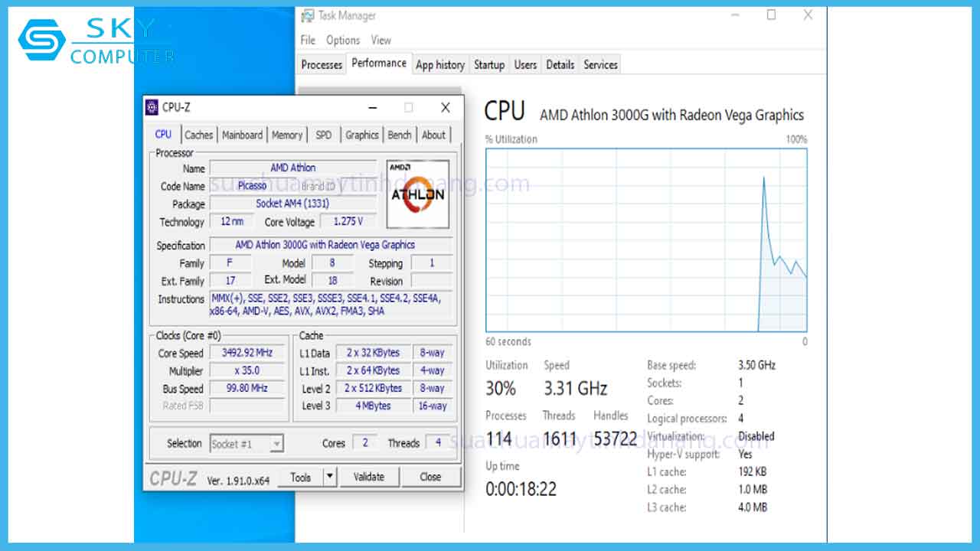Click the Ext. Model value 18
The width and height of the screenshot is (980, 551).
coord(332,281)
